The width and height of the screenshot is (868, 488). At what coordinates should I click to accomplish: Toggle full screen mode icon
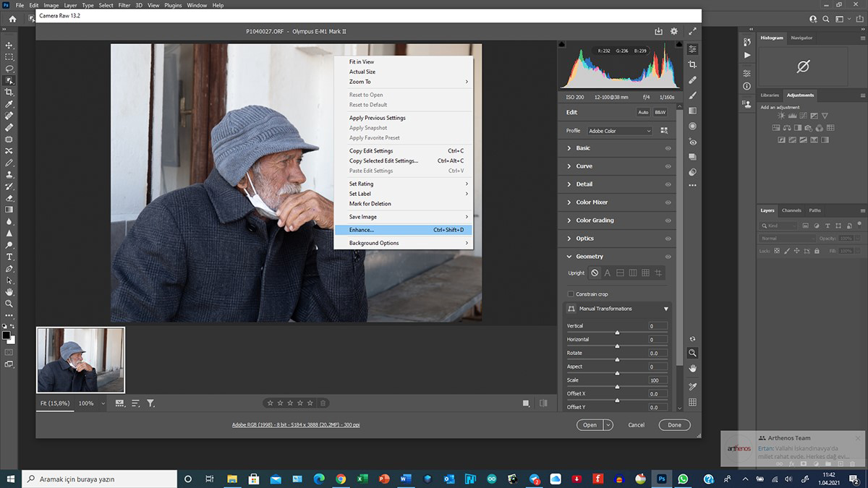point(692,32)
